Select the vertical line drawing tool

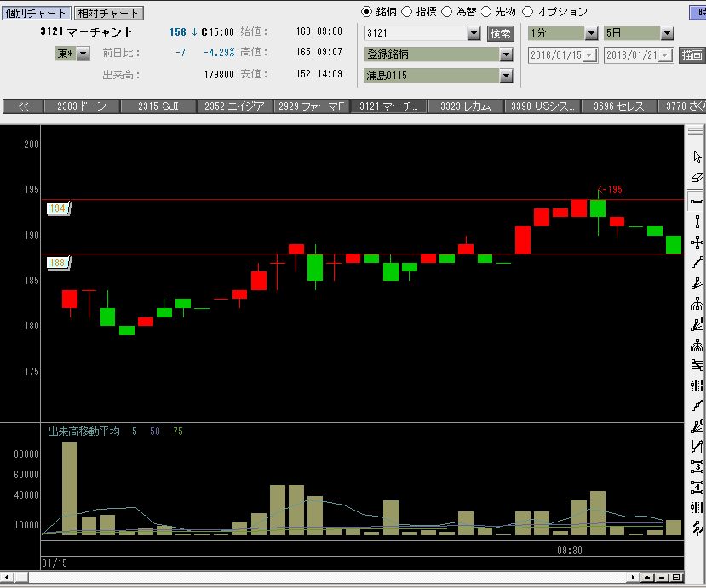point(697,222)
